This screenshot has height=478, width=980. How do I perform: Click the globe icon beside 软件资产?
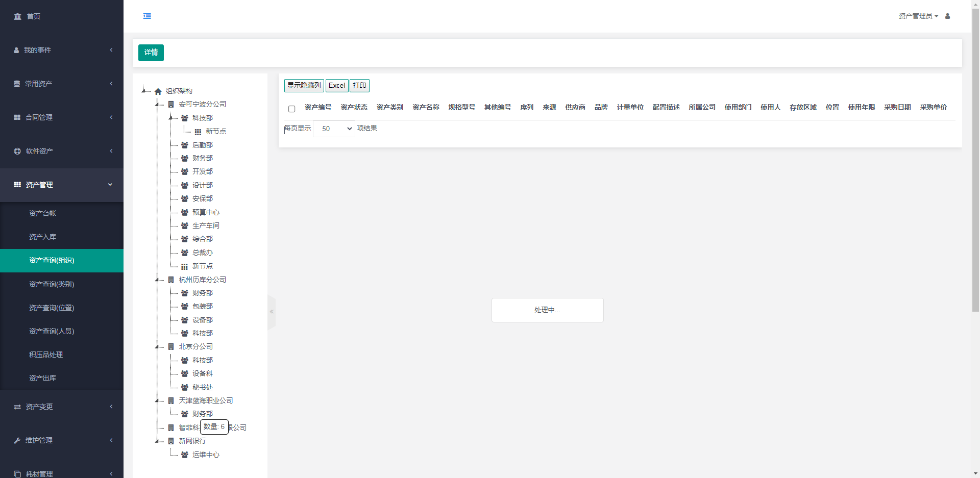[17, 151]
